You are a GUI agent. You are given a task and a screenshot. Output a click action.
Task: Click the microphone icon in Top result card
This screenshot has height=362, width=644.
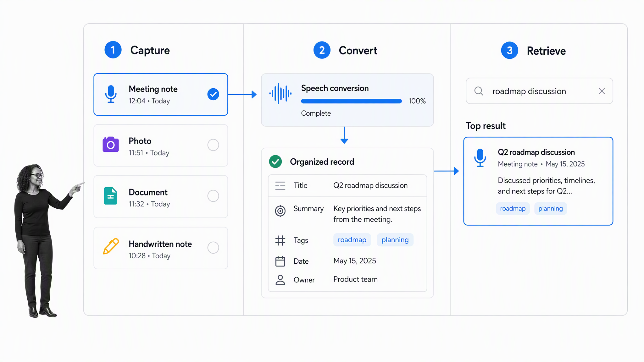[480, 158]
